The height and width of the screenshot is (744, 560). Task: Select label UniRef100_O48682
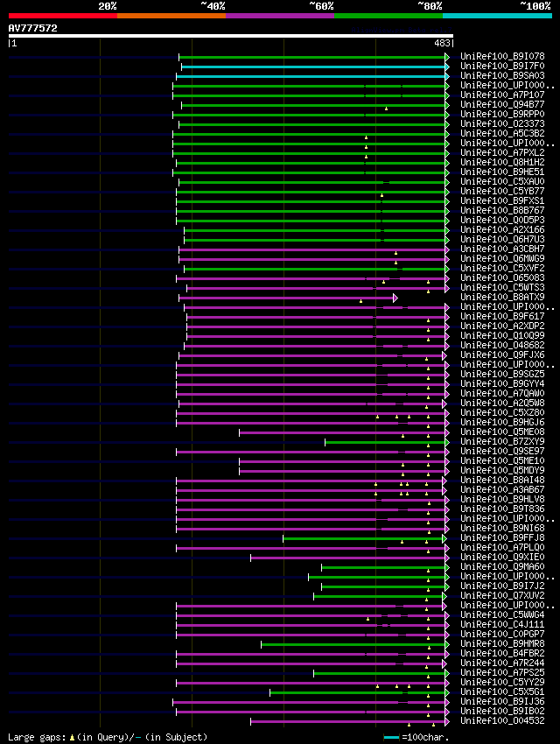tap(502, 346)
